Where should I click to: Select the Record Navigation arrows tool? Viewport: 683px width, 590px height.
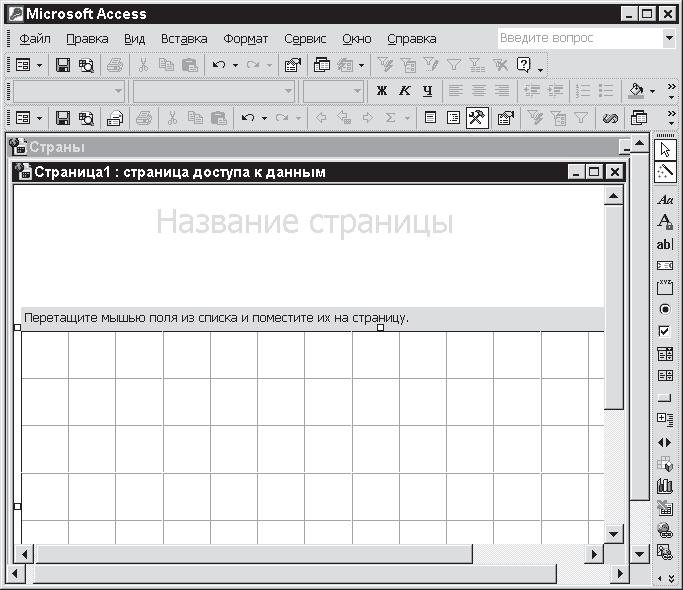(x=665, y=442)
